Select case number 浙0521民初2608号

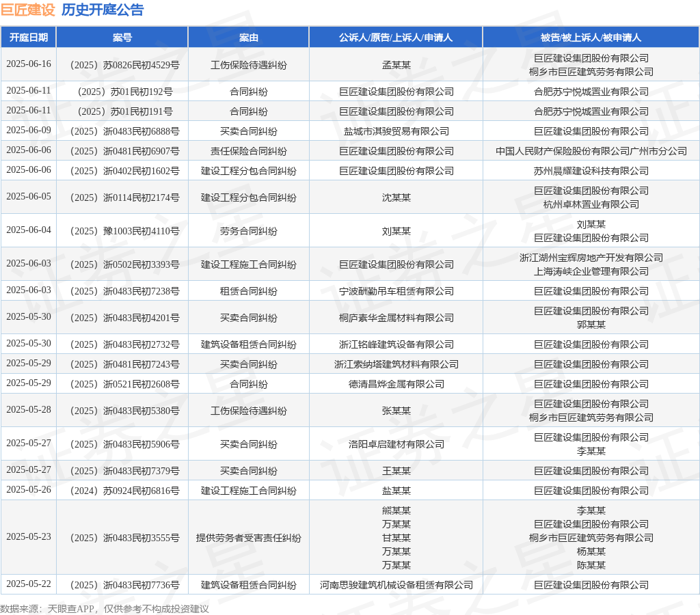point(125,384)
